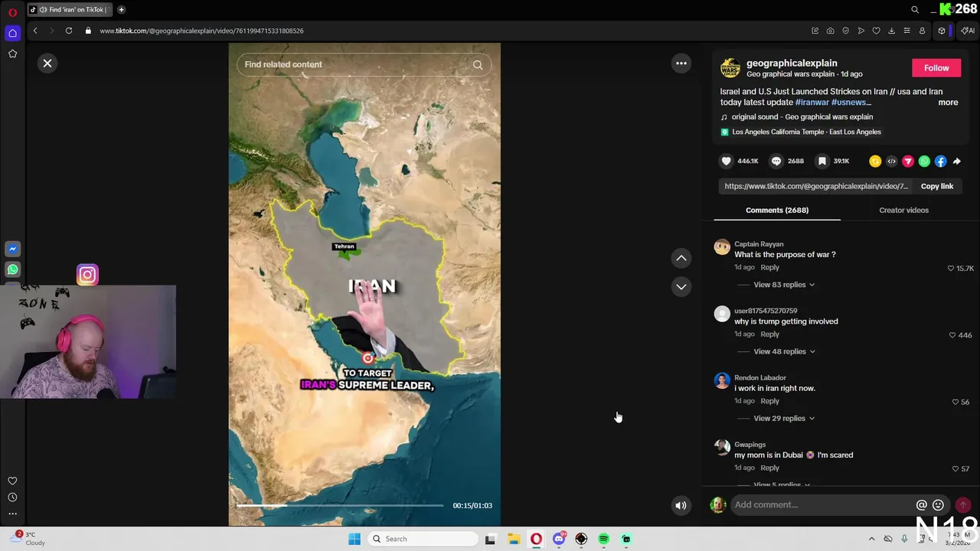Open Discord from the taskbar
The height and width of the screenshot is (551, 980).
(x=559, y=539)
